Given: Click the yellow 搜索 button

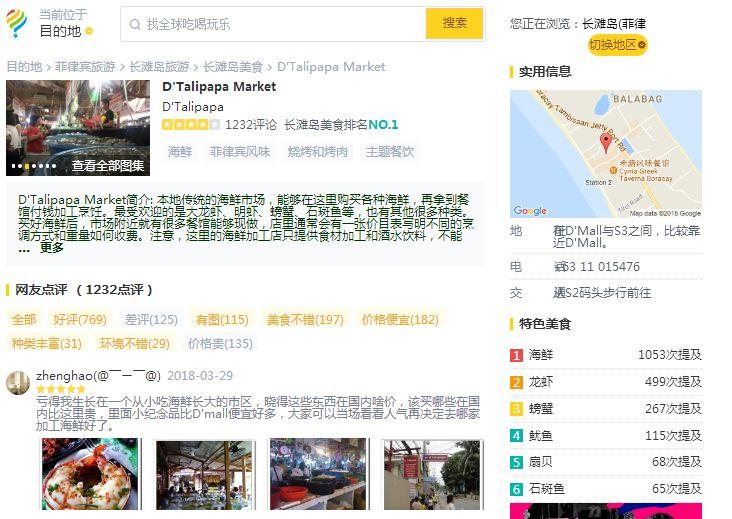Looking at the screenshot, I should (454, 23).
